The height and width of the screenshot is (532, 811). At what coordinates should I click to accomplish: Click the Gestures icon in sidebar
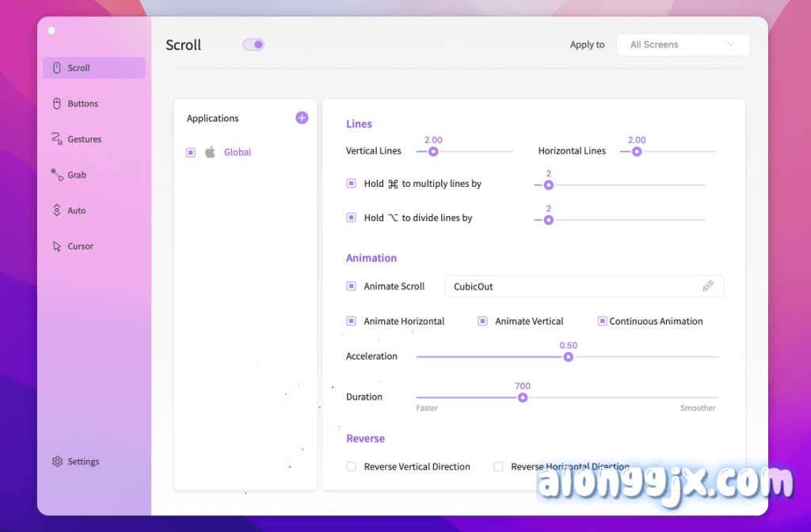tap(57, 139)
